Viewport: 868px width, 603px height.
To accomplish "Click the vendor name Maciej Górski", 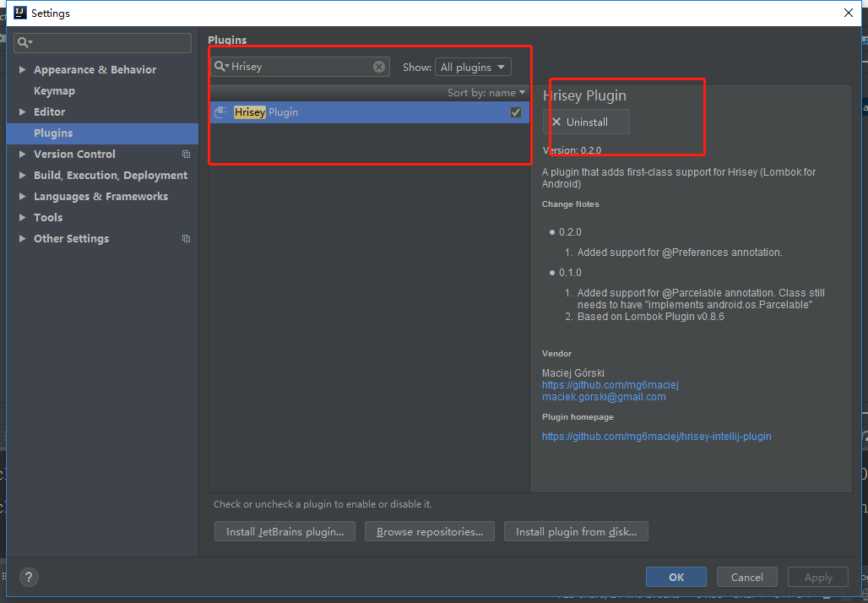I will [573, 373].
